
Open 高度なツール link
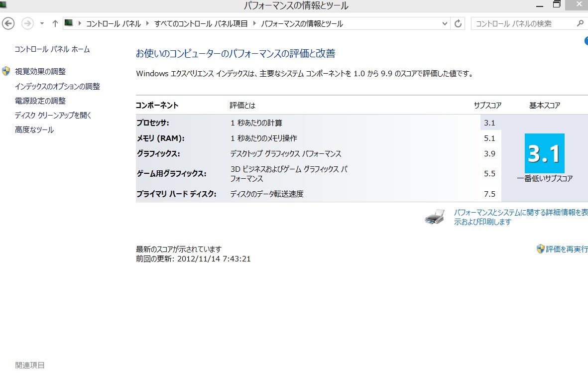click(x=34, y=130)
